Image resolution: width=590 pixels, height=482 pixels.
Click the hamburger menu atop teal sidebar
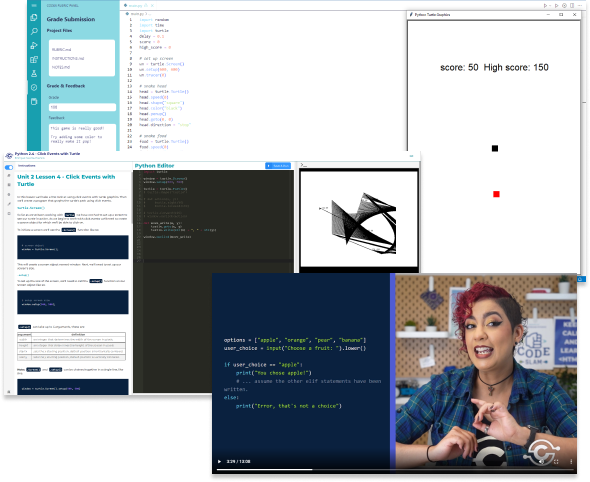(x=34, y=6)
